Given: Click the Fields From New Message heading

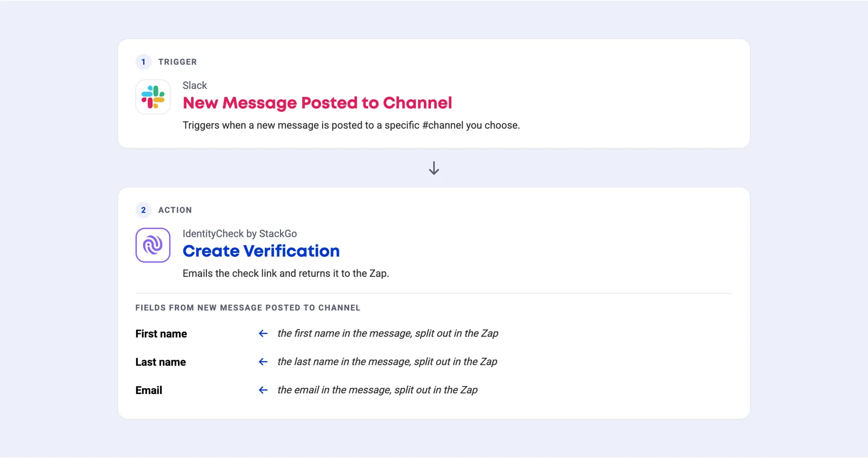Looking at the screenshot, I should point(248,308).
